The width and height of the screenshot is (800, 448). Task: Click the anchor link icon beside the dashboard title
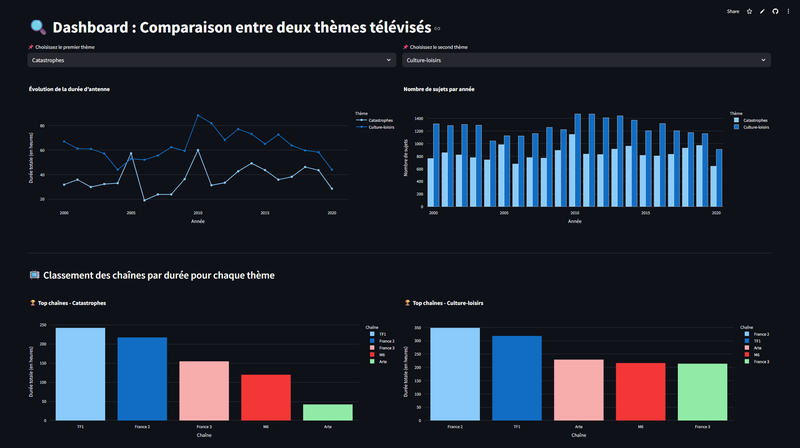[x=437, y=29]
